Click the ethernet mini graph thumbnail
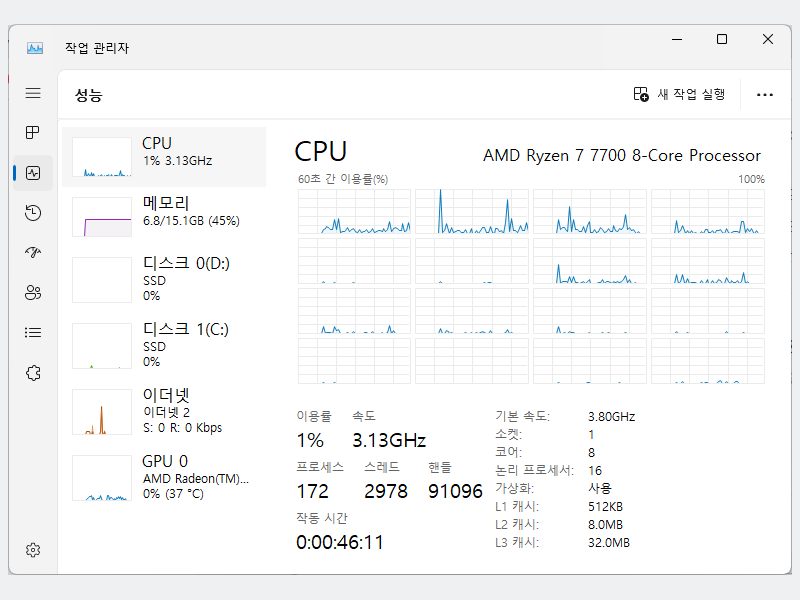 pos(102,412)
